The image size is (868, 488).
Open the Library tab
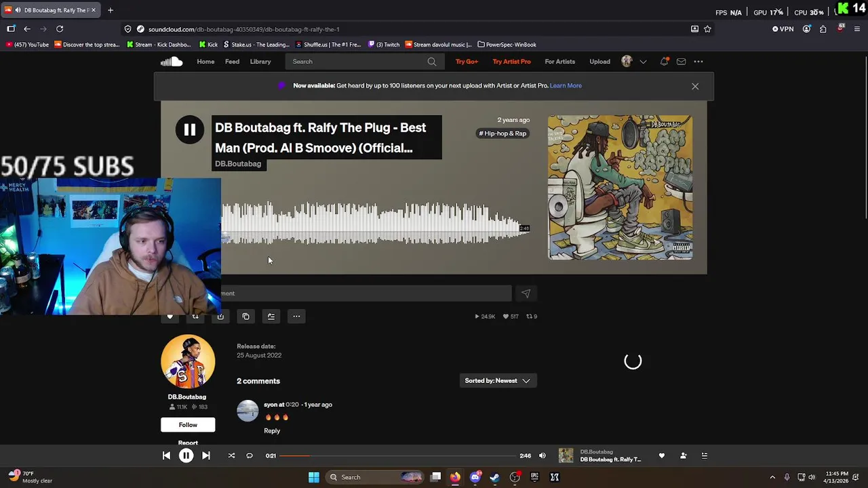pos(260,62)
